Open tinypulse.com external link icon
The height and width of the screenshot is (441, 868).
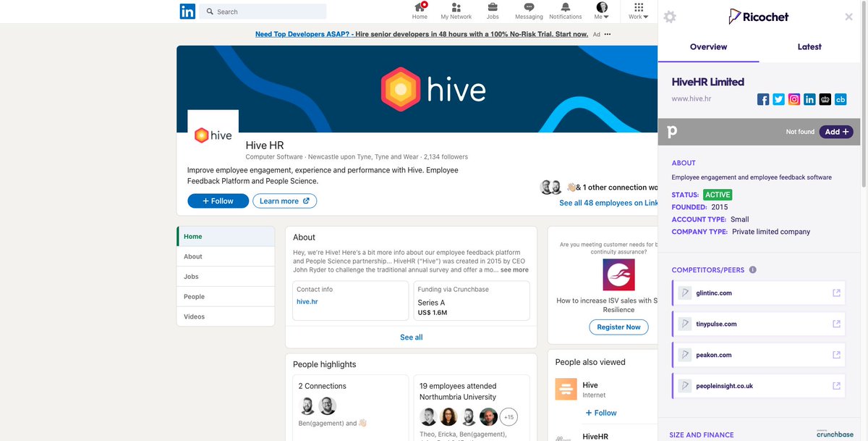(x=836, y=324)
